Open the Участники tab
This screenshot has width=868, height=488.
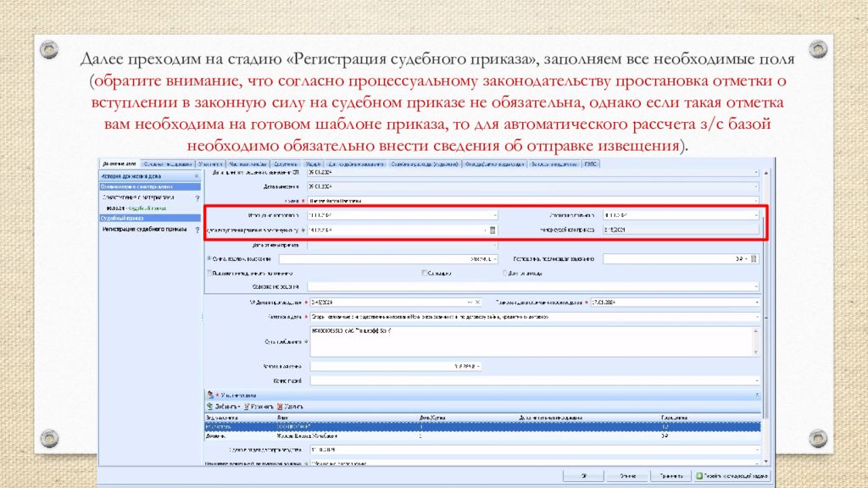pyautogui.click(x=211, y=164)
